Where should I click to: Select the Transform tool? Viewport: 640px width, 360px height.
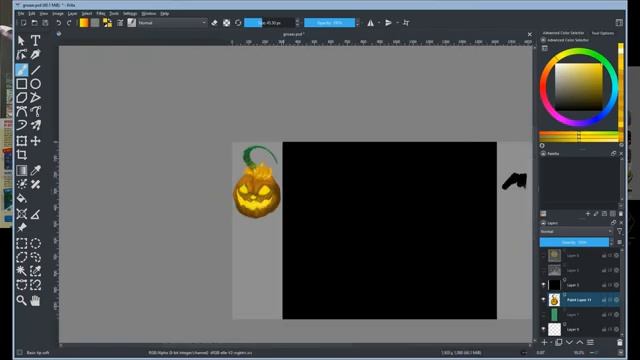(x=22, y=141)
